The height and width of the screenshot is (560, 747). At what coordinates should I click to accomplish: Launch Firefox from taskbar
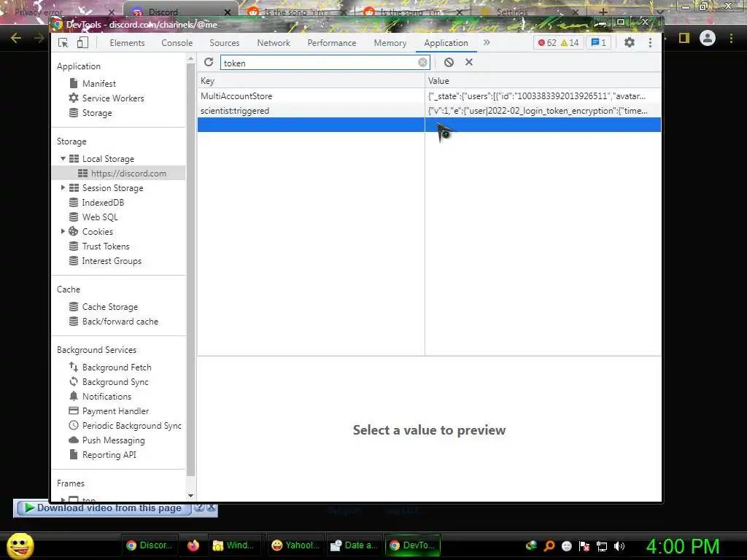point(193,545)
